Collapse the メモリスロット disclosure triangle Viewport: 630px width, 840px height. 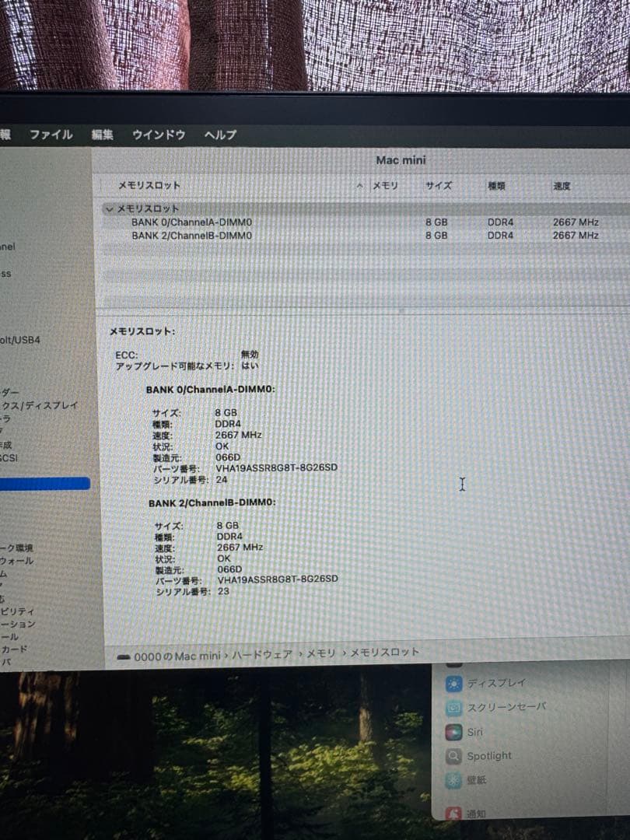pyautogui.click(x=109, y=208)
